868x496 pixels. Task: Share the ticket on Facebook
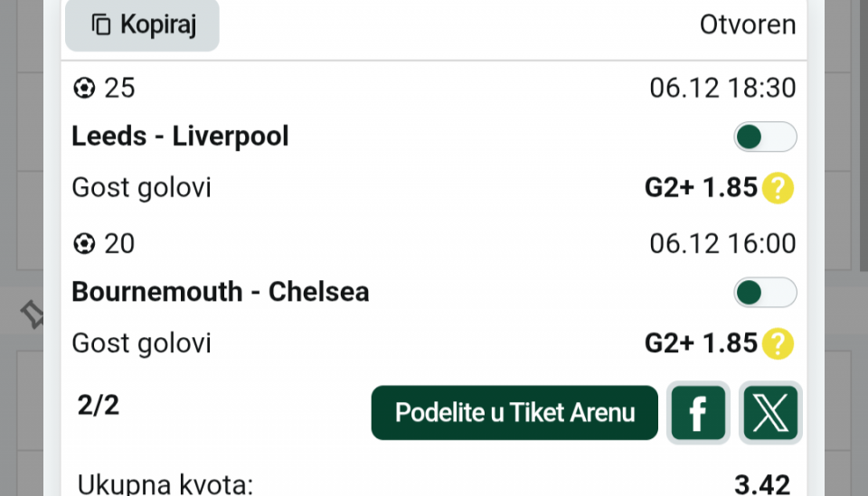click(x=698, y=413)
